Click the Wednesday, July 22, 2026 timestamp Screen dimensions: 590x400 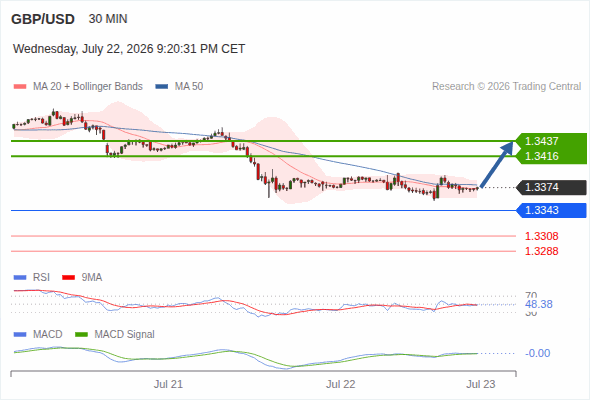(129, 49)
